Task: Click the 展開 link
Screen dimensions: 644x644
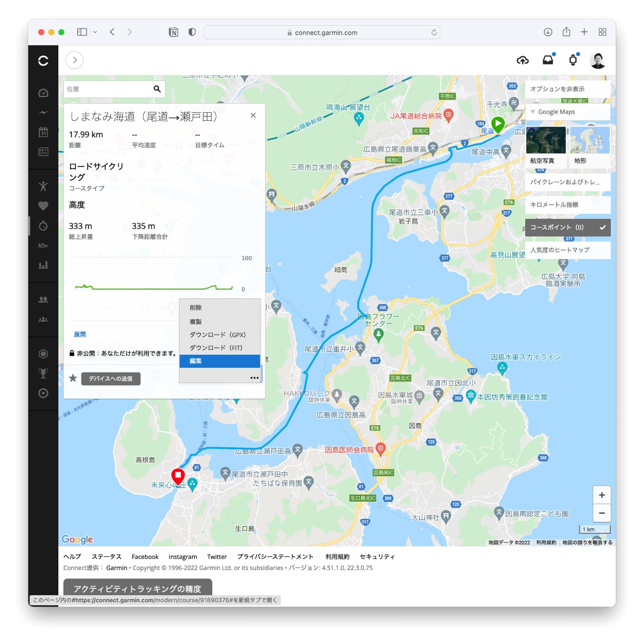Action: [79, 335]
